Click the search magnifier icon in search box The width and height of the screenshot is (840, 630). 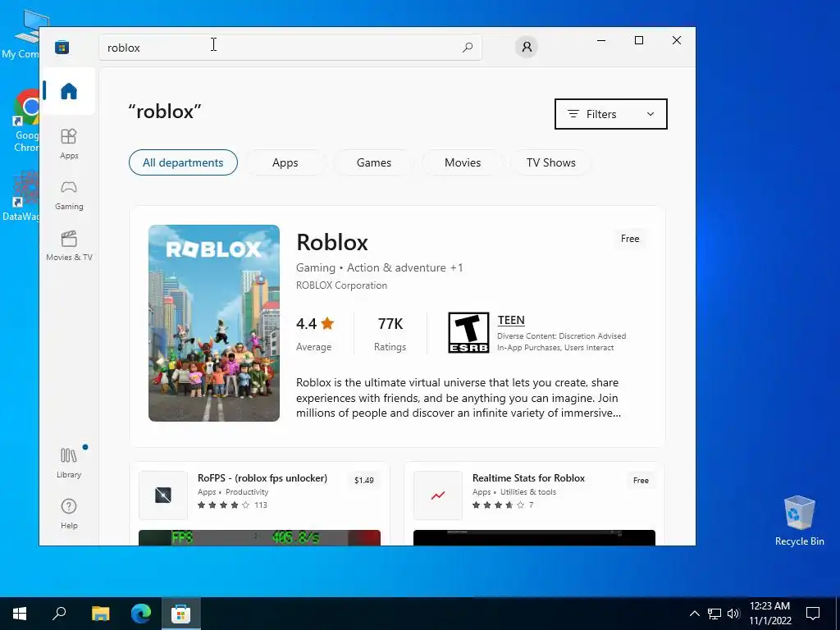[x=468, y=47]
